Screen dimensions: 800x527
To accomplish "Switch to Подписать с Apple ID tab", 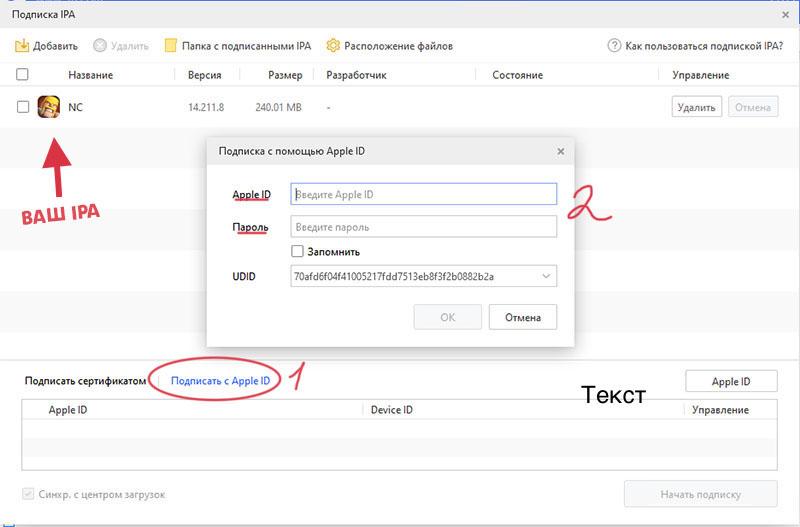I will [x=220, y=381].
